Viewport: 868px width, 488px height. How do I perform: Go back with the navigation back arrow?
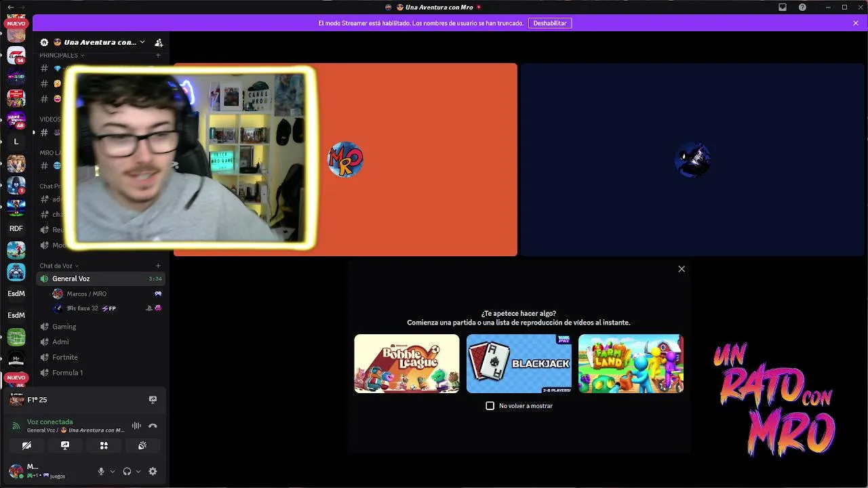(x=10, y=7)
